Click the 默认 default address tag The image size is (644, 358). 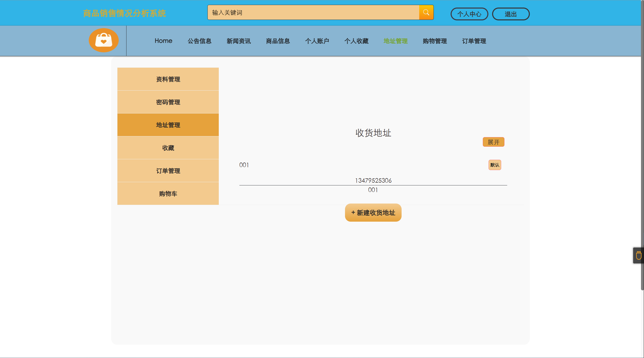(495, 165)
